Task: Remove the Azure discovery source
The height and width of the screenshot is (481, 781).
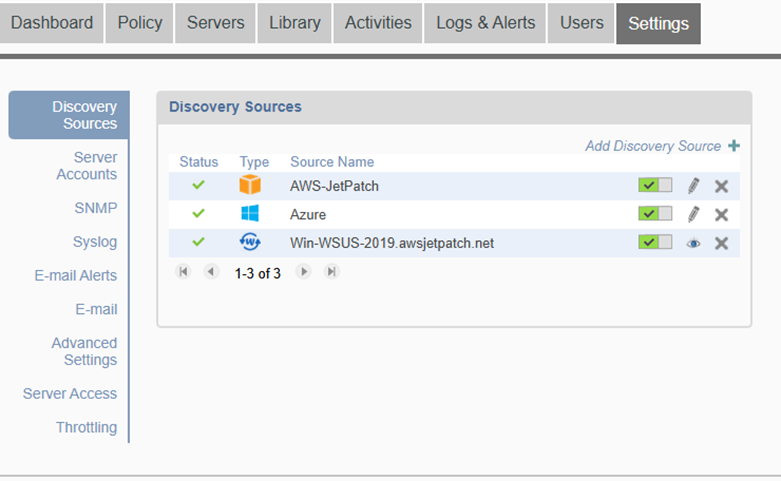Action: tap(721, 214)
